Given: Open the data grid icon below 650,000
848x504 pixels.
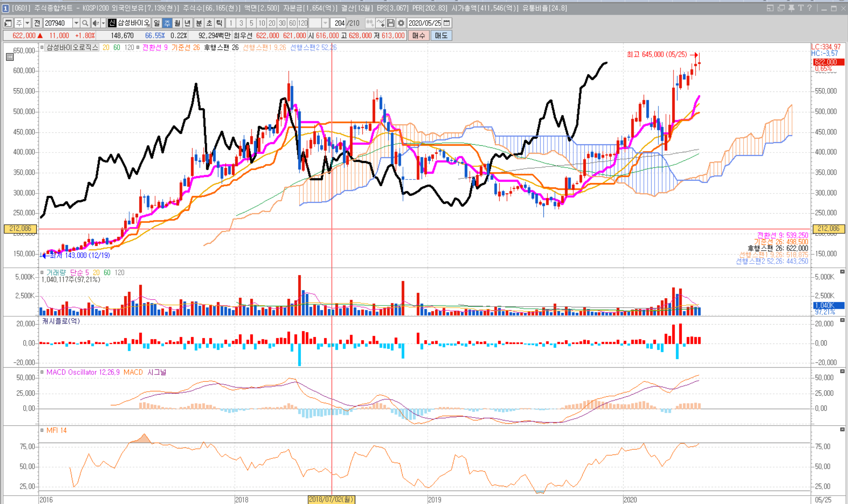Looking at the screenshot, I should tap(10, 57).
